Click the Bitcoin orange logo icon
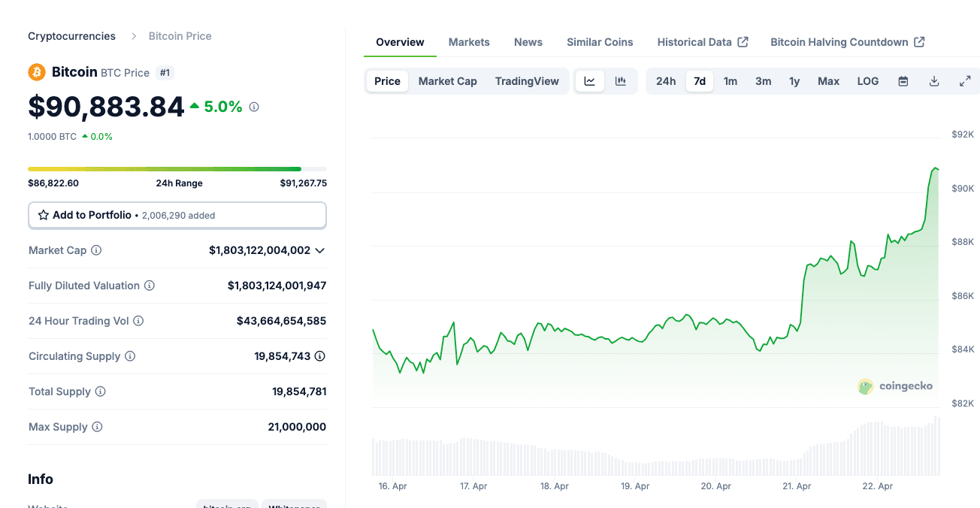Screen dimensions: 980x508 click(37, 72)
